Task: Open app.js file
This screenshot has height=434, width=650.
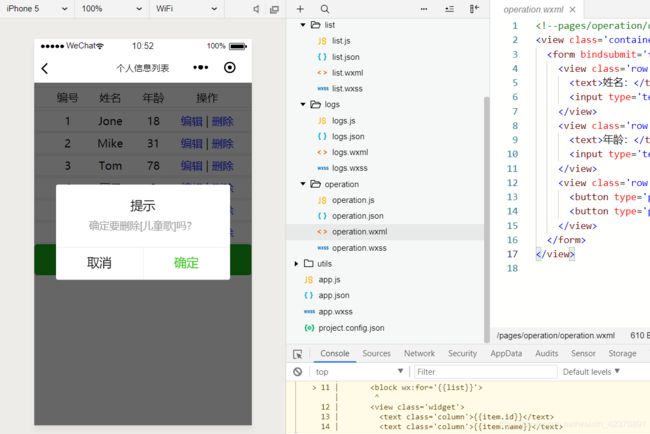Action: coord(329,280)
